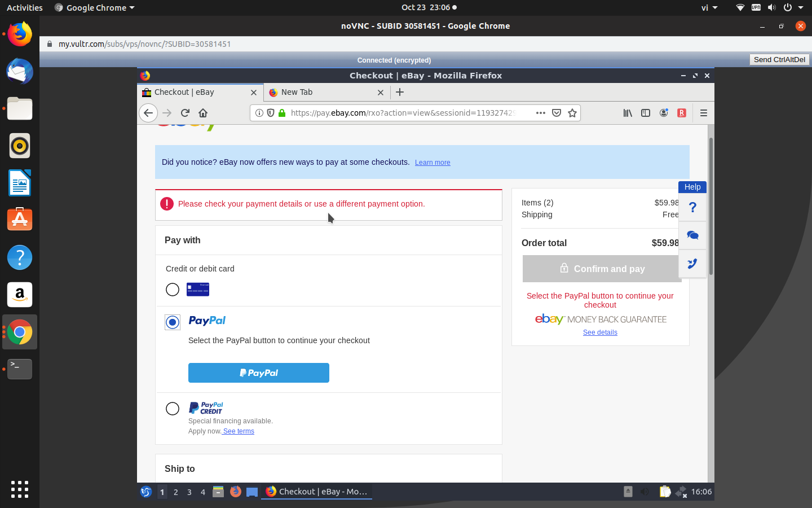Screen dimensions: 812x508
Task: Open Google Chrome app menu in top bar
Action: coord(95,7)
